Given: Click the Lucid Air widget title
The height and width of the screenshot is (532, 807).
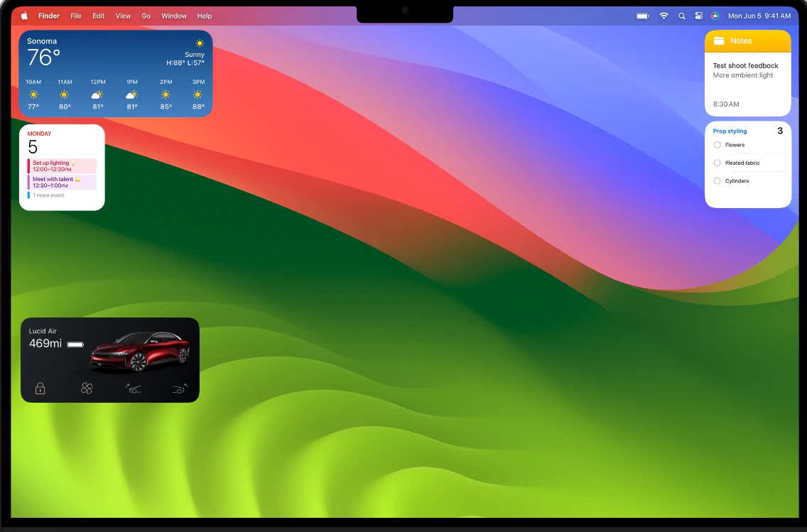Looking at the screenshot, I should pyautogui.click(x=43, y=331).
